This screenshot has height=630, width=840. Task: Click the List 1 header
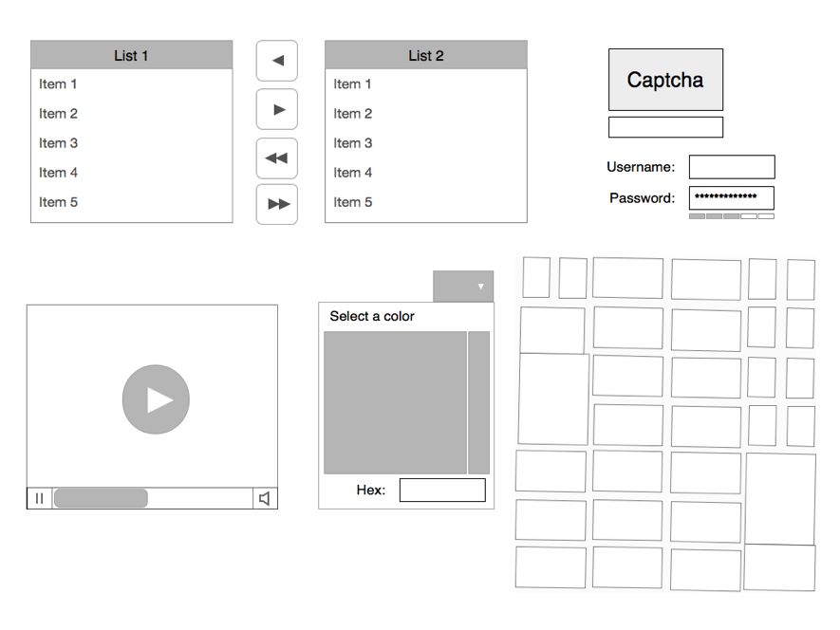pyautogui.click(x=132, y=55)
